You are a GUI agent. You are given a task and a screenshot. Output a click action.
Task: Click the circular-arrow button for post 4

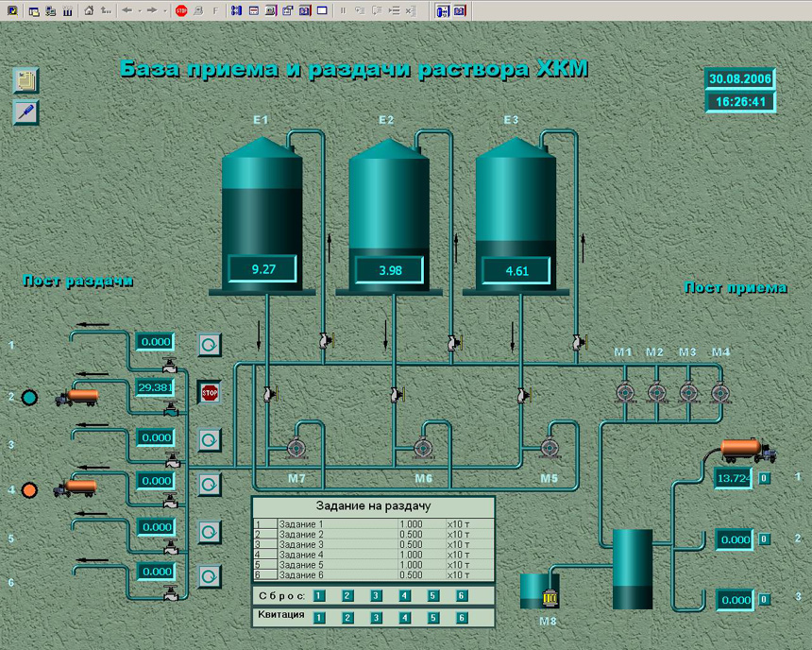210,484
